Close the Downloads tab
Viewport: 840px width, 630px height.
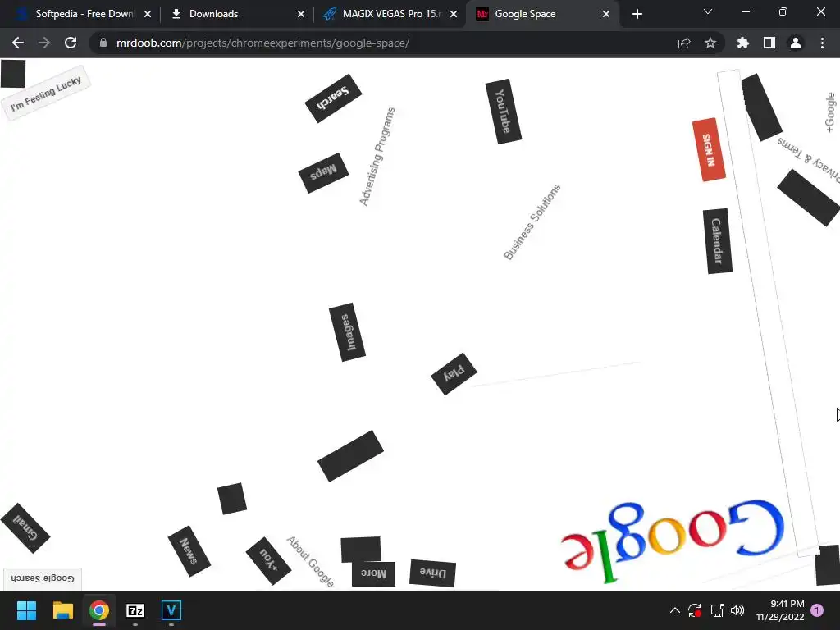click(301, 14)
